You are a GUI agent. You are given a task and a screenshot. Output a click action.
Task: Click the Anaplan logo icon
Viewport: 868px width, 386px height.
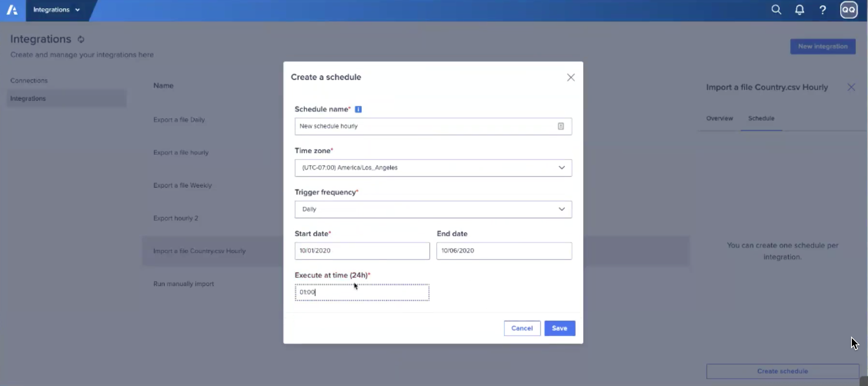pyautogui.click(x=12, y=10)
